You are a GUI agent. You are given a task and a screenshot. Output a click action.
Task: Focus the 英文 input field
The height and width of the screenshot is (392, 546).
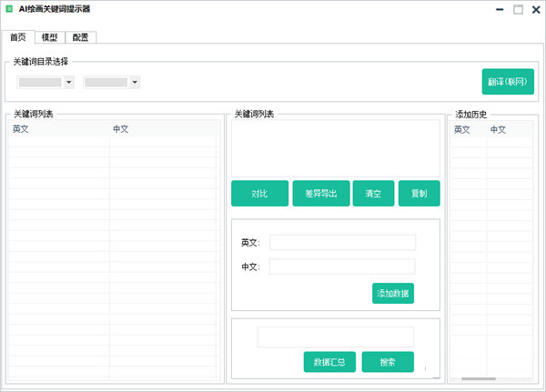[x=343, y=242]
